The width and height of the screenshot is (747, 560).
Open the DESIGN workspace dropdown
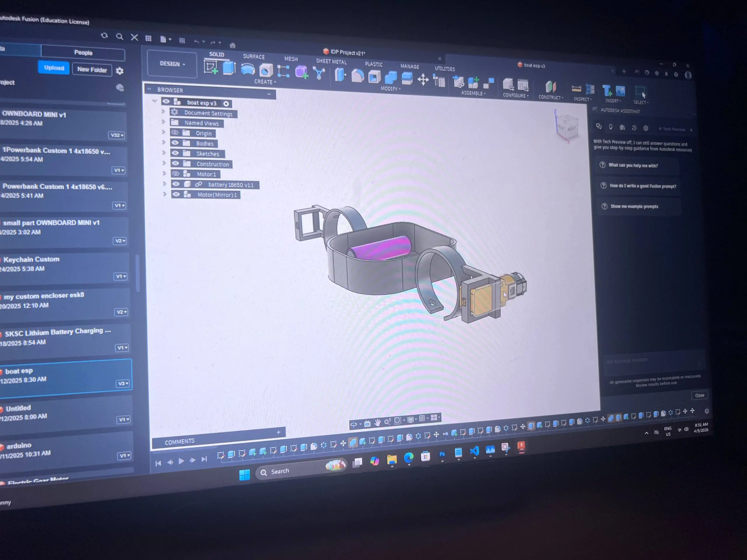[172, 64]
